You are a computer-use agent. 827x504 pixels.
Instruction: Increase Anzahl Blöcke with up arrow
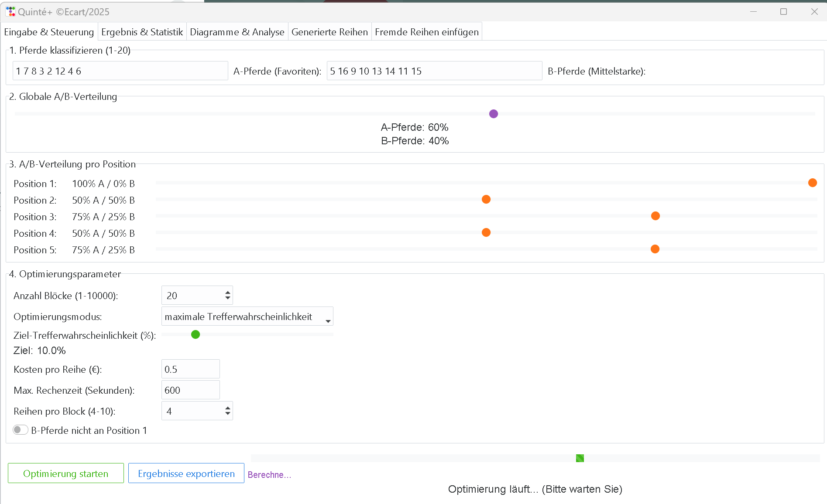coord(228,293)
